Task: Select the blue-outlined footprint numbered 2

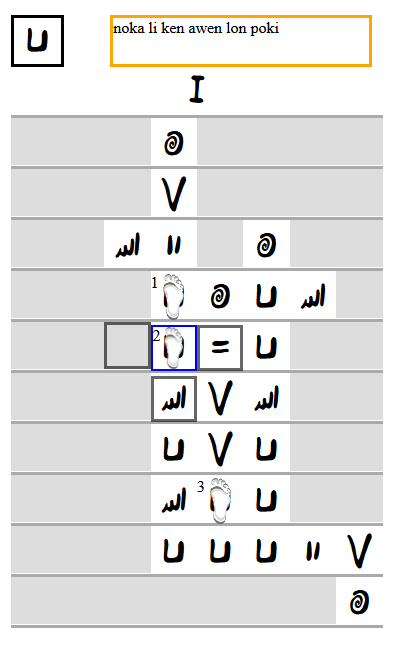Action: coord(174,347)
